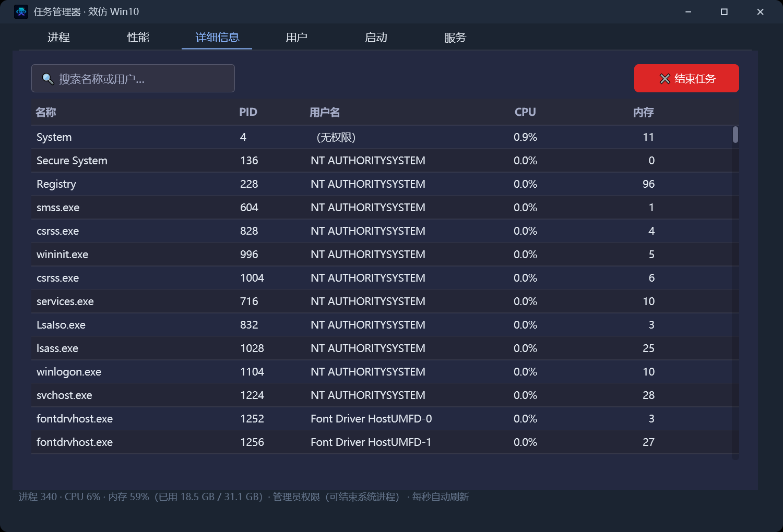Image resolution: width=783 pixels, height=532 pixels.
Task: Click the magnifier icon in search box
Action: (x=48, y=79)
